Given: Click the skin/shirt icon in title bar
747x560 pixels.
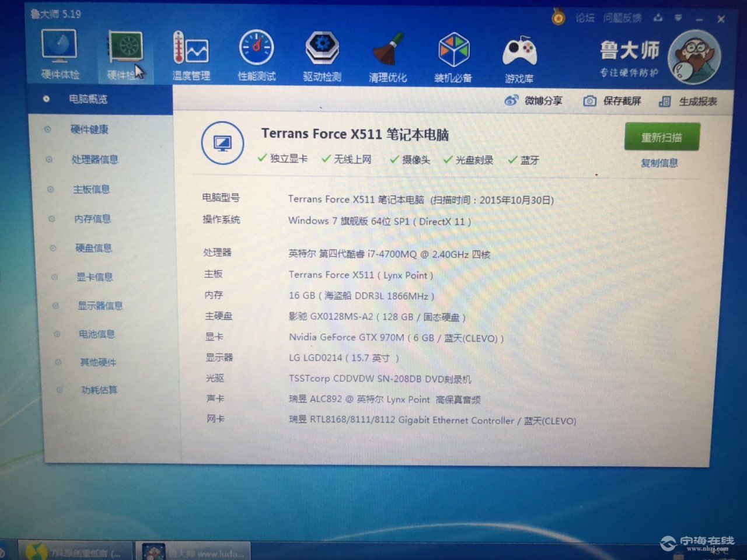Looking at the screenshot, I should tap(658, 18).
